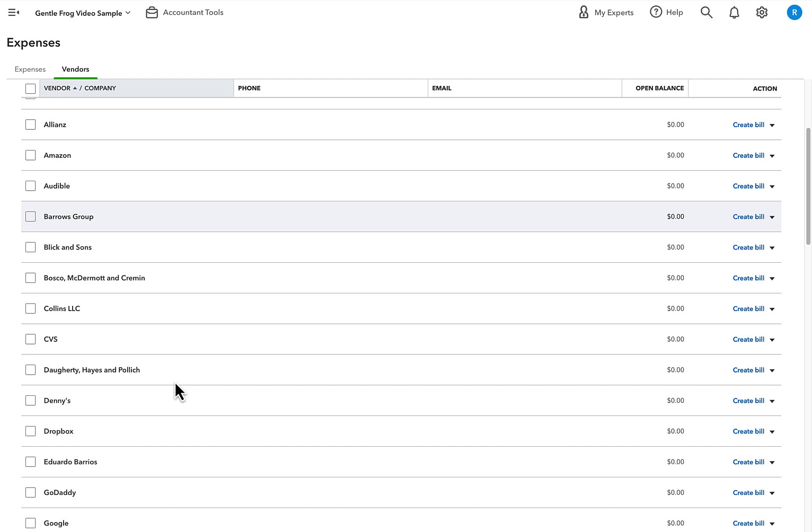The width and height of the screenshot is (812, 532).
Task: Open the settings gear icon
Action: point(762,12)
